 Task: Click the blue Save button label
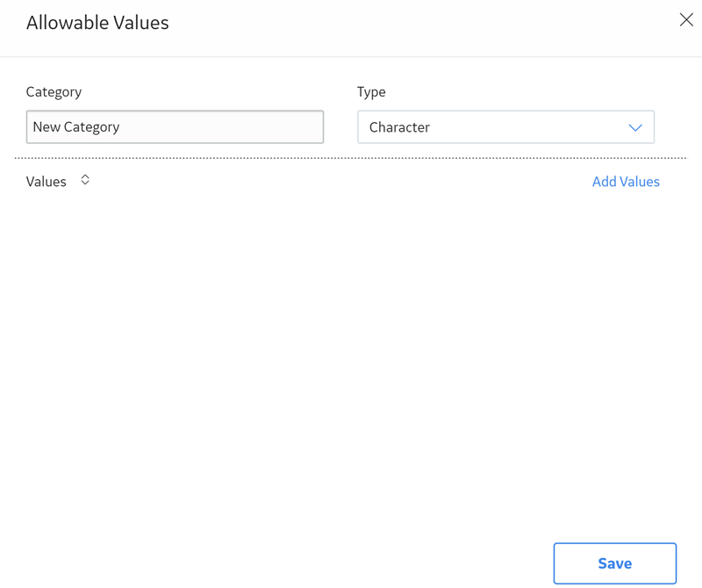pos(615,563)
